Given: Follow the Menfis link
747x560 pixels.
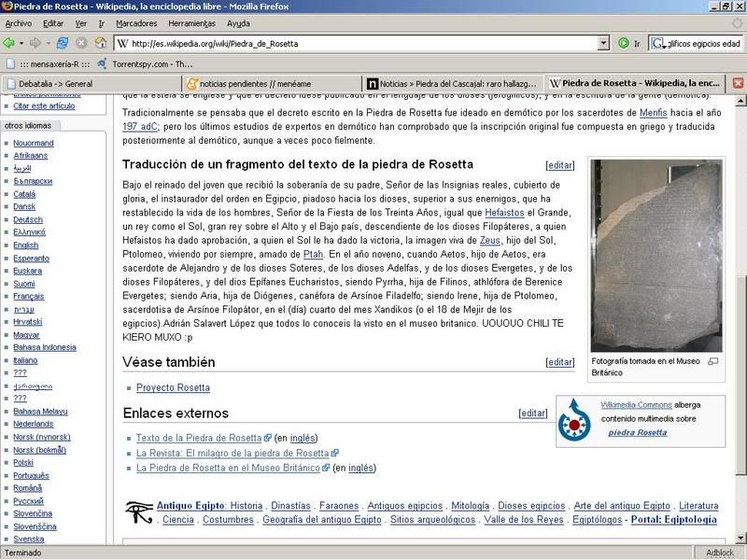Looking at the screenshot, I should pos(653,113).
